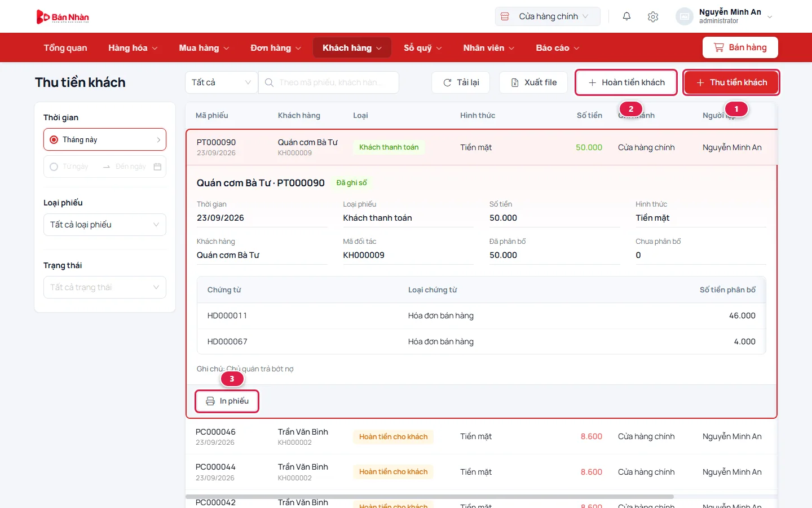Click the voucher search input field
Viewport: 812px width, 508px height.
point(329,82)
